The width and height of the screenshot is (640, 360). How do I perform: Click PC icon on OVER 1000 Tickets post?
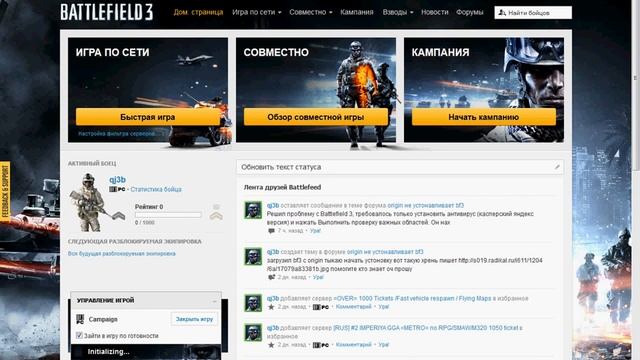tap(321, 307)
